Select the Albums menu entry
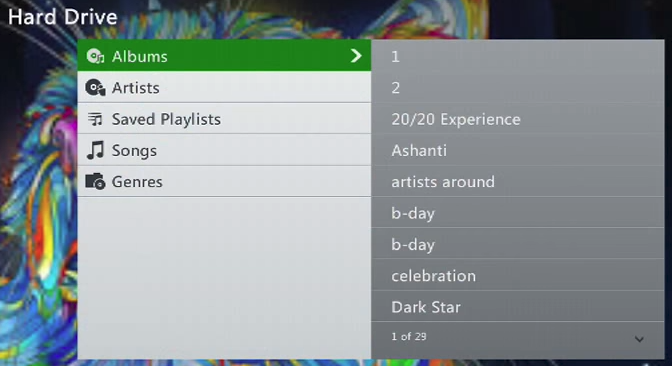Screen dimensions: 672x366 [224, 56]
